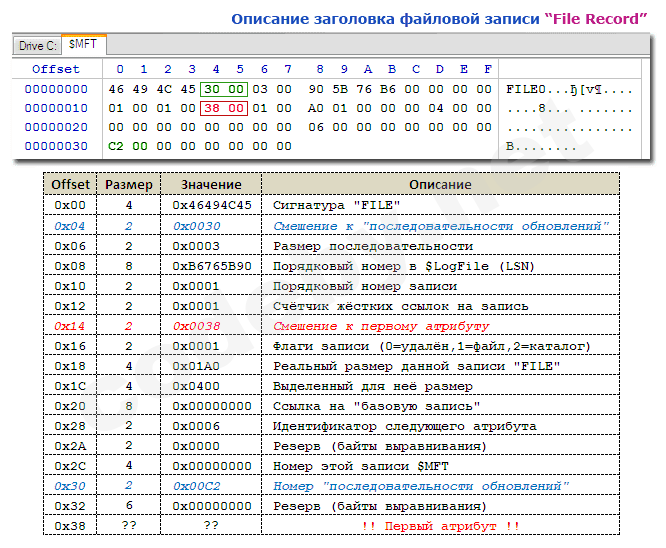Click the C2 byte at offset 00000030
Image resolution: width=666 pixels, height=548 pixels.
coord(116,145)
